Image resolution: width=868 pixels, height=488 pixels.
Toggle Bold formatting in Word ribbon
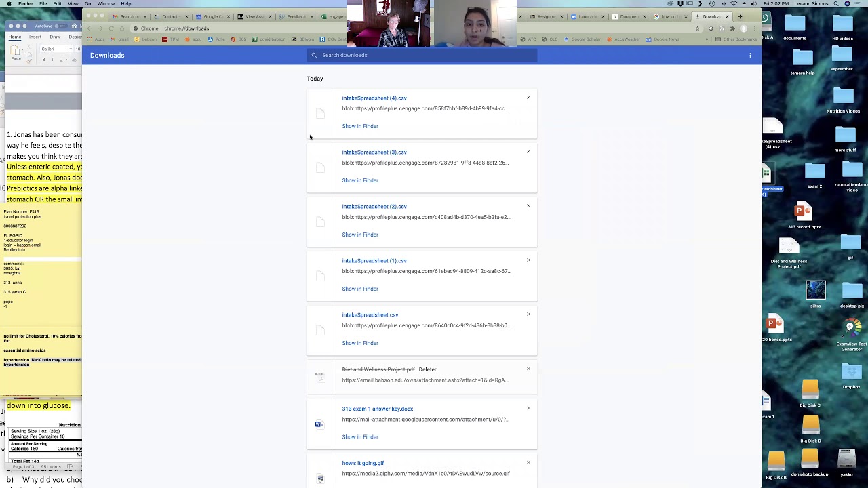43,60
